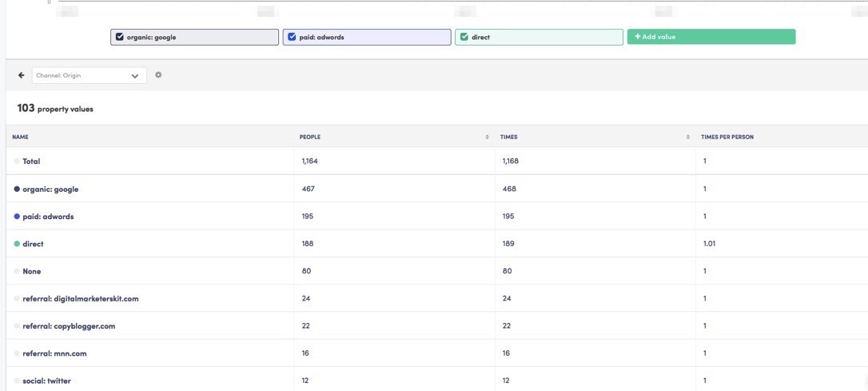The image size is (868, 391).
Task: Sort by the People column arrows
Action: point(487,137)
